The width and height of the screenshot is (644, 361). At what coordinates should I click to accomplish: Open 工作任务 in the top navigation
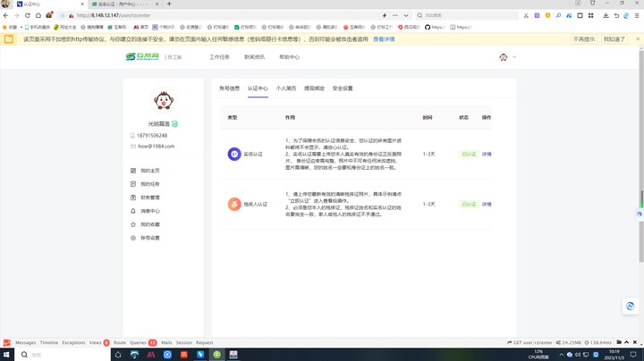coord(219,57)
